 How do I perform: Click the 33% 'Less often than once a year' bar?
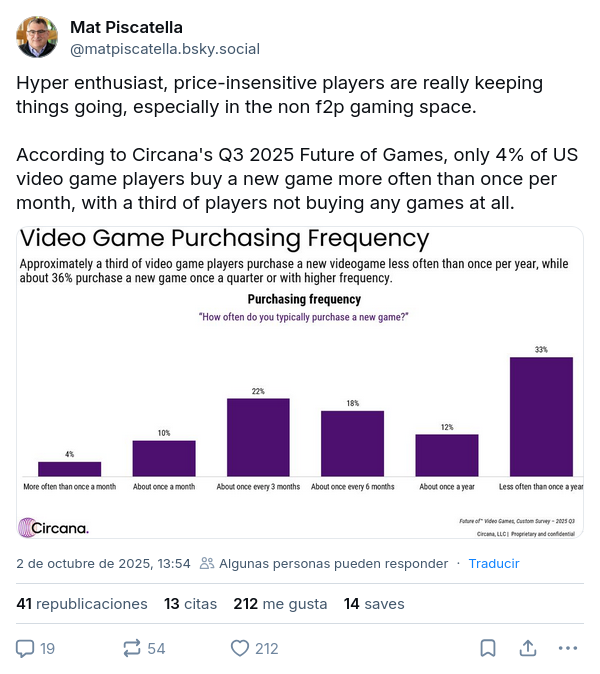tap(541, 416)
